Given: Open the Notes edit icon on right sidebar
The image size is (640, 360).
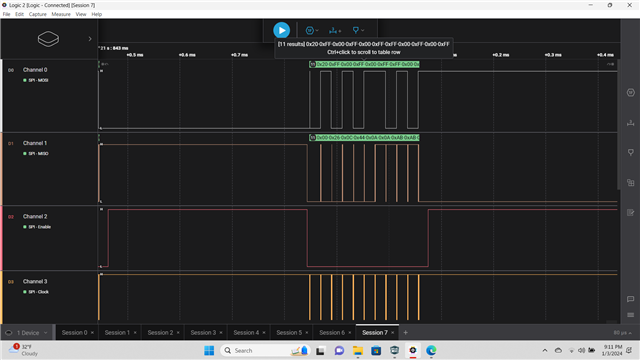Looking at the screenshot, I should (631, 212).
